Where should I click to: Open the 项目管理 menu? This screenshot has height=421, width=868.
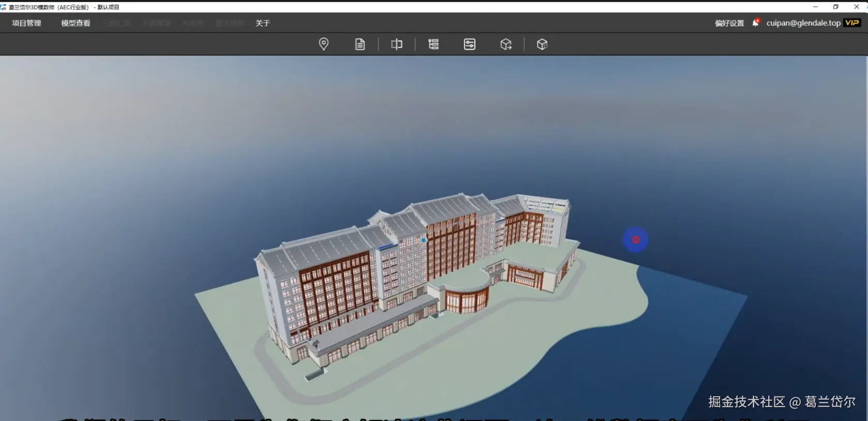click(26, 23)
